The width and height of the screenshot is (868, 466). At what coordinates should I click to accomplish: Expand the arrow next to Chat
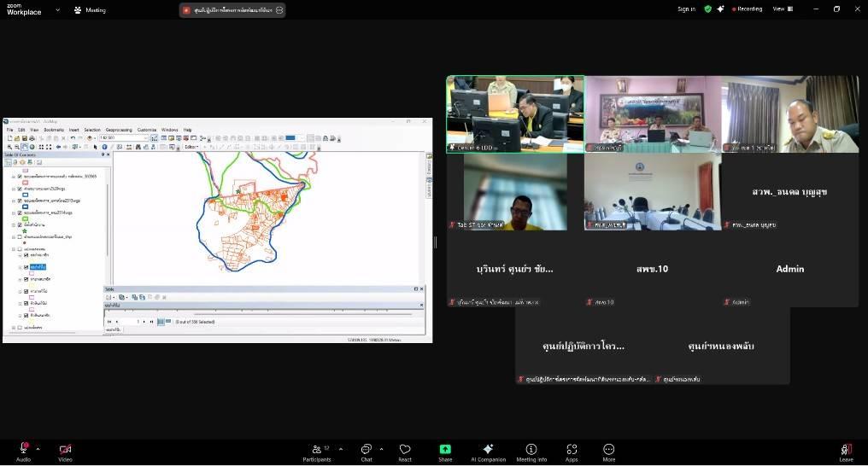pos(381,449)
